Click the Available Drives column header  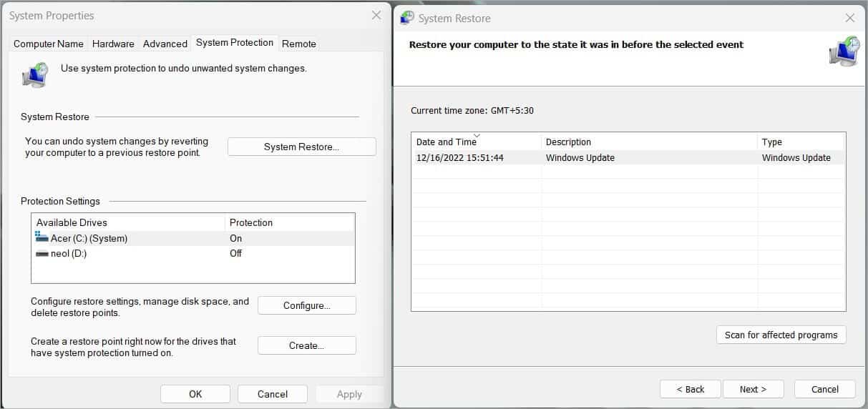pyautogui.click(x=129, y=222)
